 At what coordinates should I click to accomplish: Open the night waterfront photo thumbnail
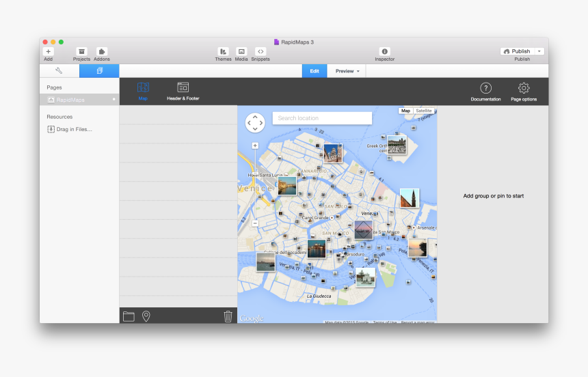317,249
